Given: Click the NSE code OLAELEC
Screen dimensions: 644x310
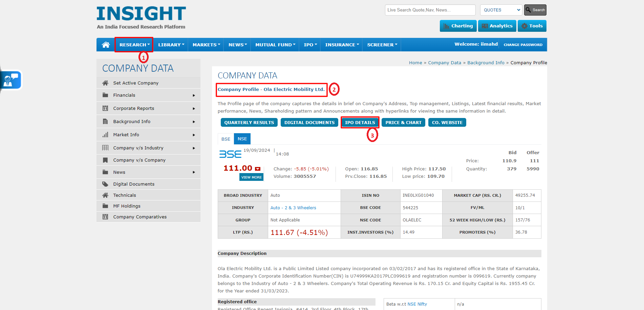Looking at the screenshot, I should 412,220.
